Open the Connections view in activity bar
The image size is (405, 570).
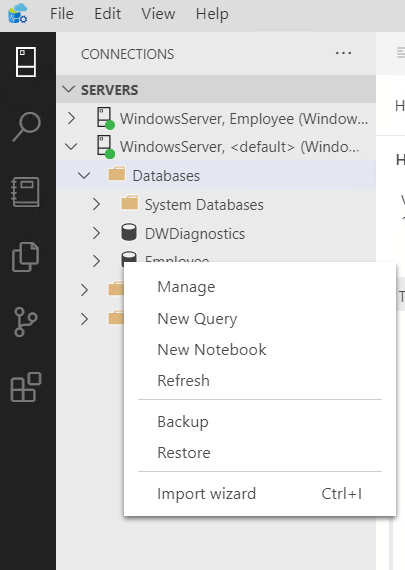click(x=25, y=62)
